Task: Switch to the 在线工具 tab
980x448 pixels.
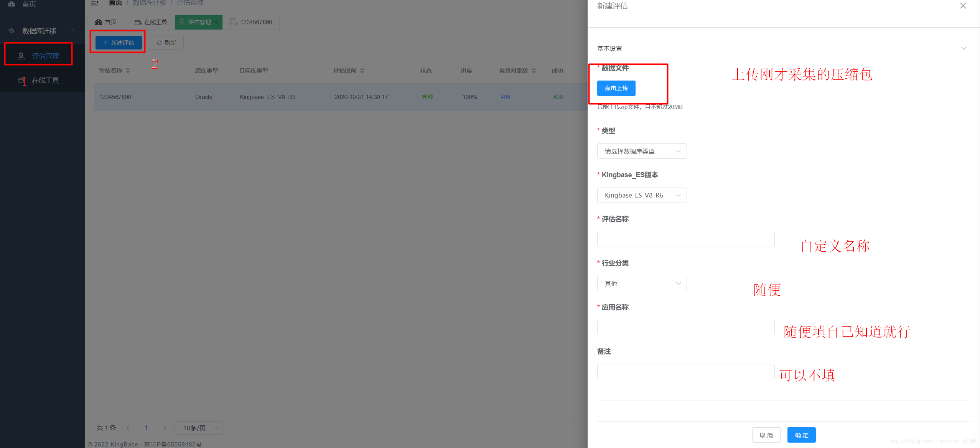Action: (x=151, y=22)
